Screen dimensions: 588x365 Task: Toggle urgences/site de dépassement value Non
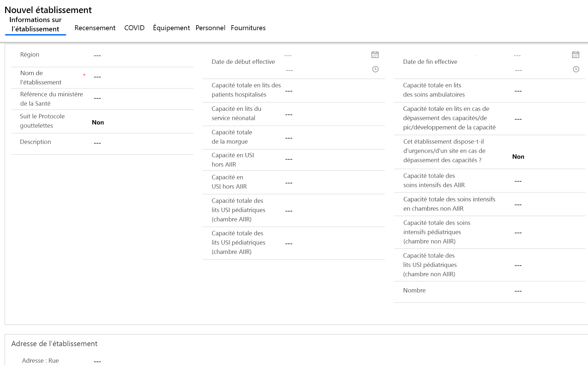518,157
